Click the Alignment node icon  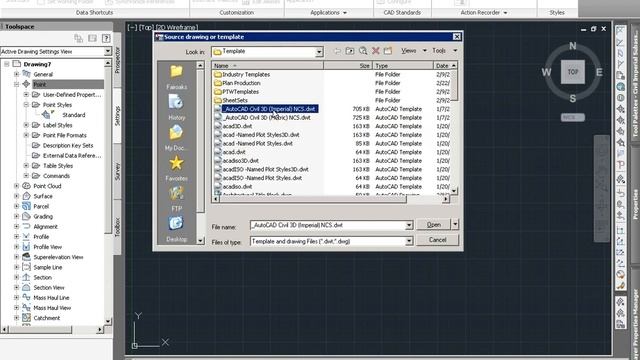27,226
